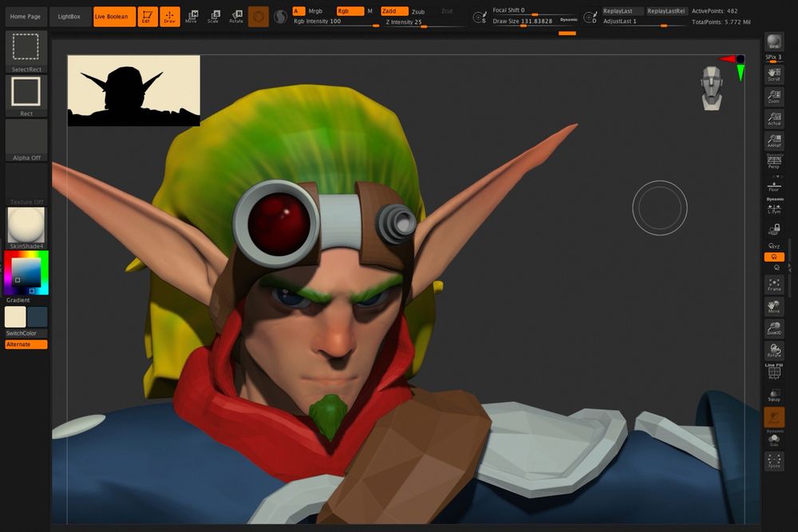Adjust the Z Intensity slider
The height and width of the screenshot is (532, 798).
click(x=425, y=22)
